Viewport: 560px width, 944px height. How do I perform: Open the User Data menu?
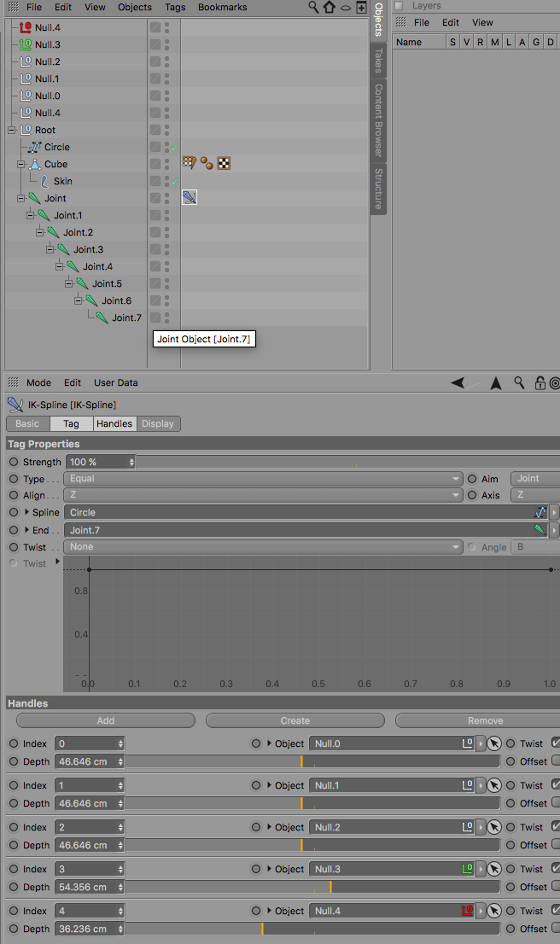click(x=115, y=383)
